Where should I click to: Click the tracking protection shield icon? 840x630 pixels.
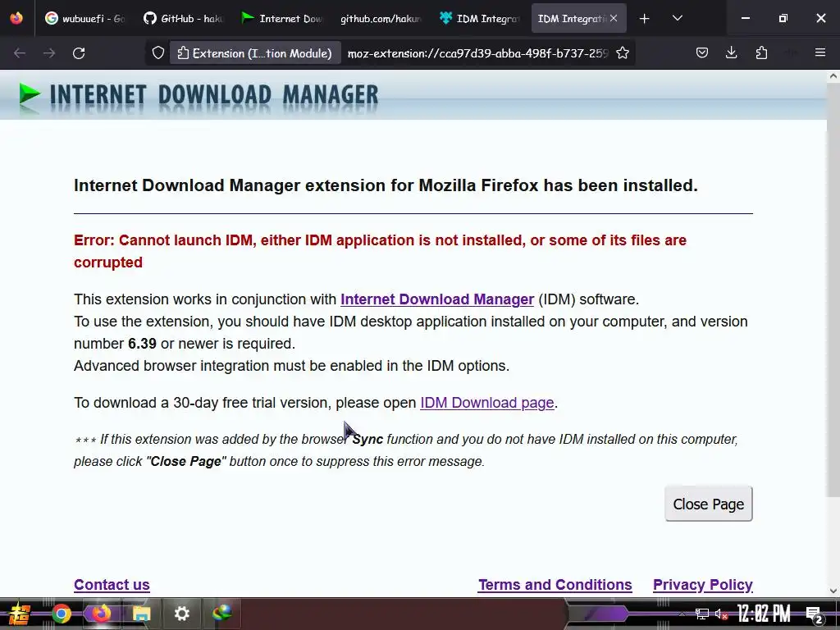click(x=158, y=53)
